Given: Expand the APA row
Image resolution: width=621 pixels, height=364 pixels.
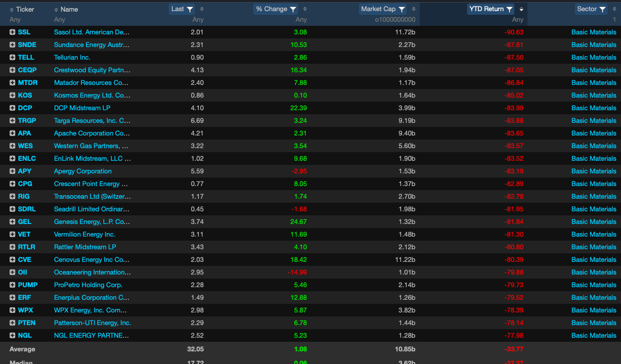Looking at the screenshot, I should tap(13, 133).
